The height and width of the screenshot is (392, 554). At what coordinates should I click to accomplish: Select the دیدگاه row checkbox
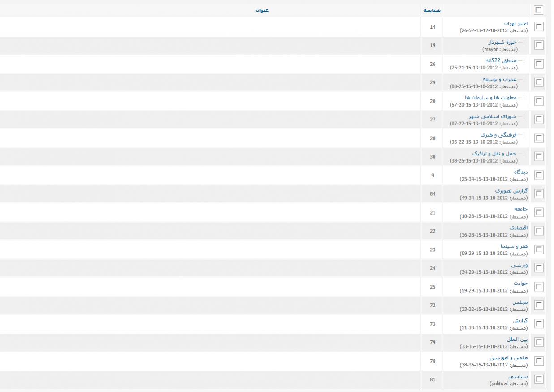point(539,175)
